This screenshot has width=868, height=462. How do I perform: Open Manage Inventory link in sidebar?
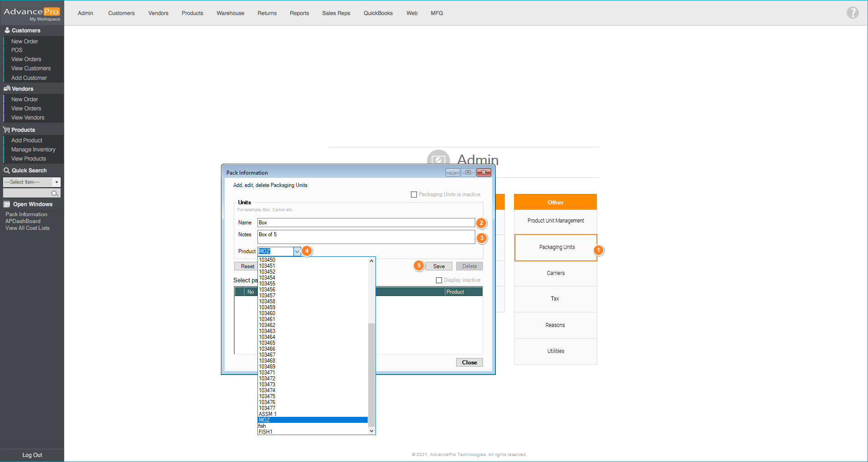33,150
